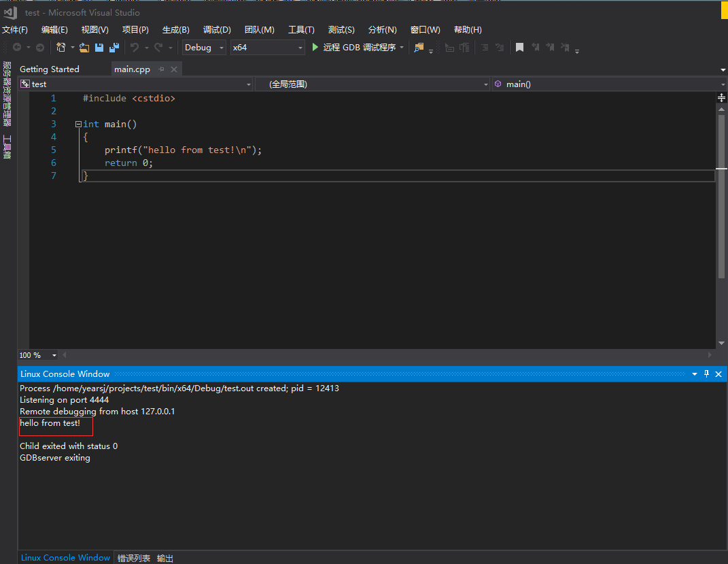Save main.cpp with the Save icon
The height and width of the screenshot is (564, 728).
[x=99, y=48]
